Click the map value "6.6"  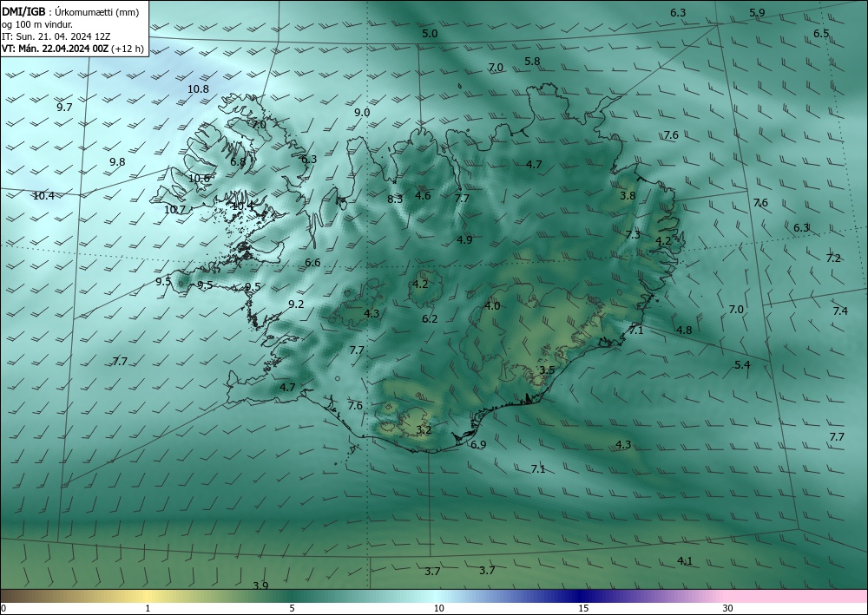(x=312, y=263)
